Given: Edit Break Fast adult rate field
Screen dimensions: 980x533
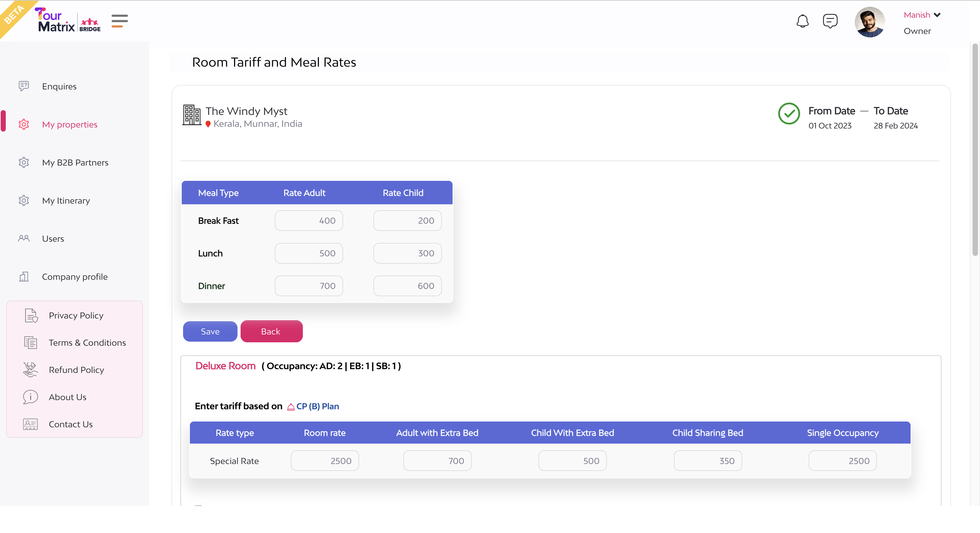Looking at the screenshot, I should (309, 221).
